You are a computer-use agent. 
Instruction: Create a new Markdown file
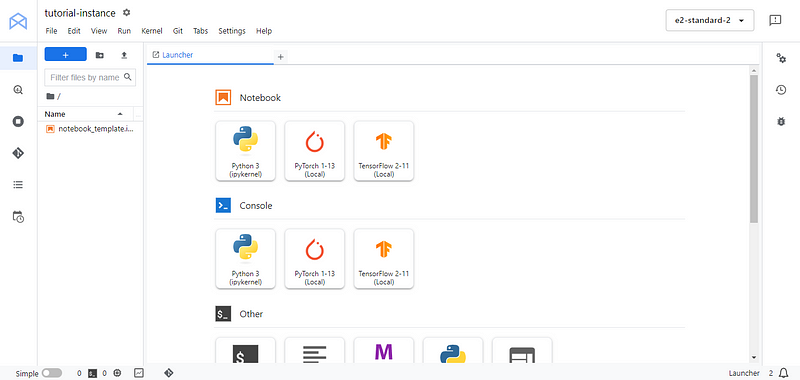pos(384,351)
